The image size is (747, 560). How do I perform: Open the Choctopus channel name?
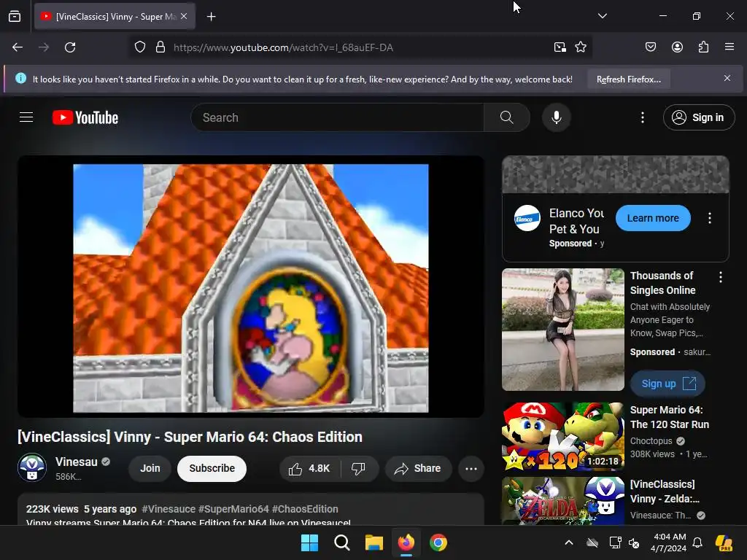pos(651,441)
